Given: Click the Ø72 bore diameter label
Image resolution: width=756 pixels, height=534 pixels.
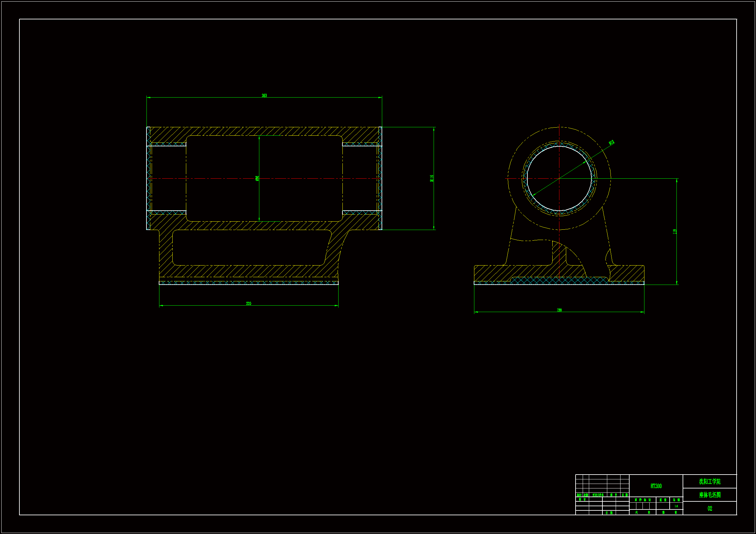Looking at the screenshot, I should pyautogui.click(x=611, y=142).
